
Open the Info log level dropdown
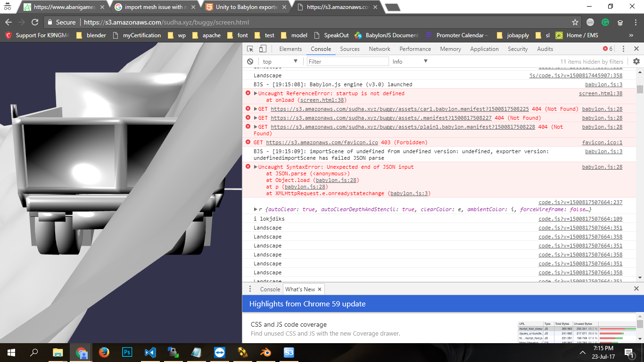[409, 61]
